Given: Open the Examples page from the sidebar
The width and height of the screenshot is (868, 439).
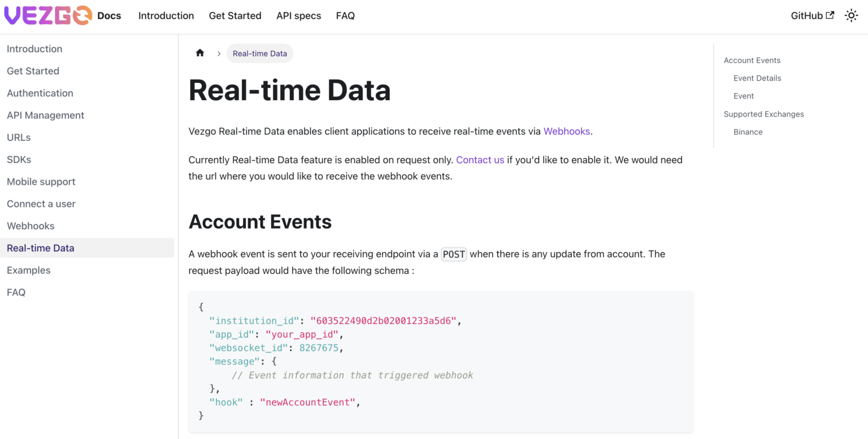Looking at the screenshot, I should tap(28, 270).
